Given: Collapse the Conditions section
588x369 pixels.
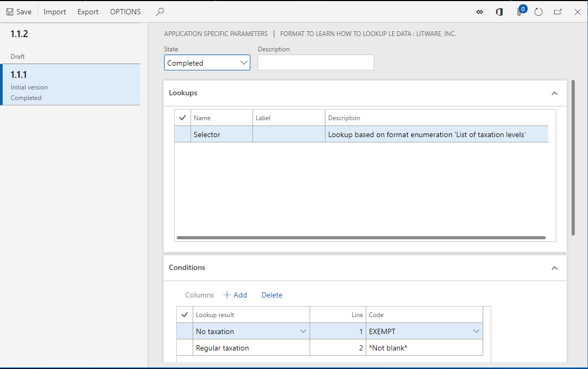Looking at the screenshot, I should click(555, 268).
